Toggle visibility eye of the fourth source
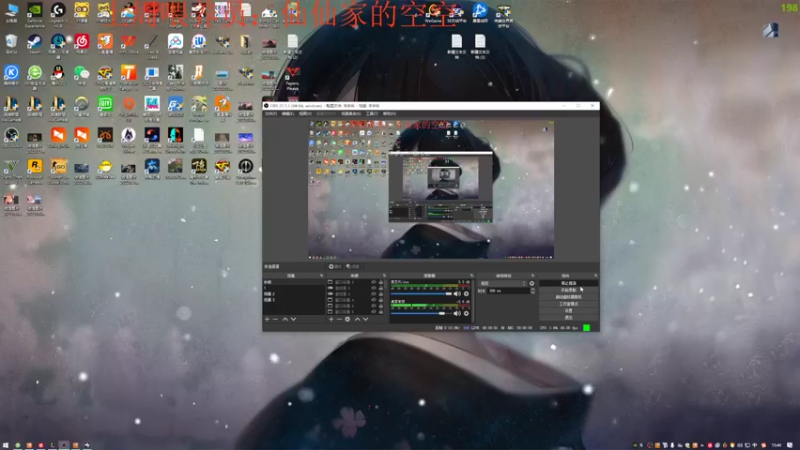800x450 pixels. coord(373,300)
